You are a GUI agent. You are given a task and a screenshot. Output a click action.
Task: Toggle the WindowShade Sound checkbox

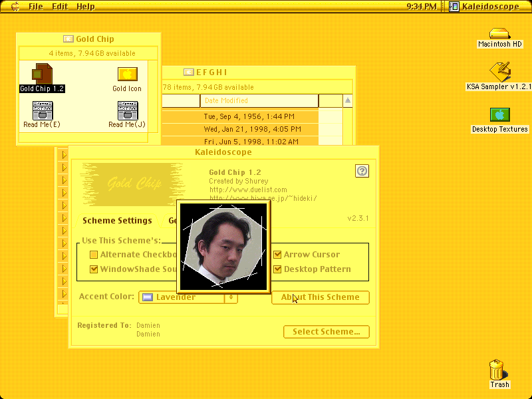tap(94, 269)
